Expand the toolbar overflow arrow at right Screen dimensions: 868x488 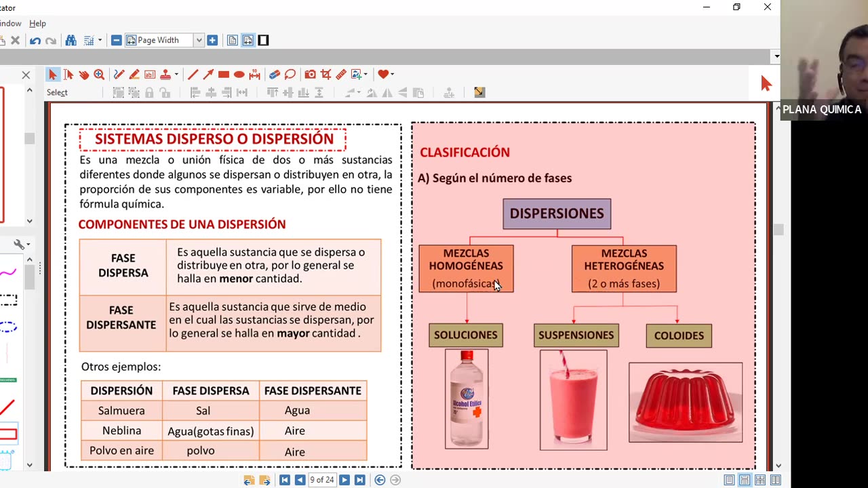(776, 57)
